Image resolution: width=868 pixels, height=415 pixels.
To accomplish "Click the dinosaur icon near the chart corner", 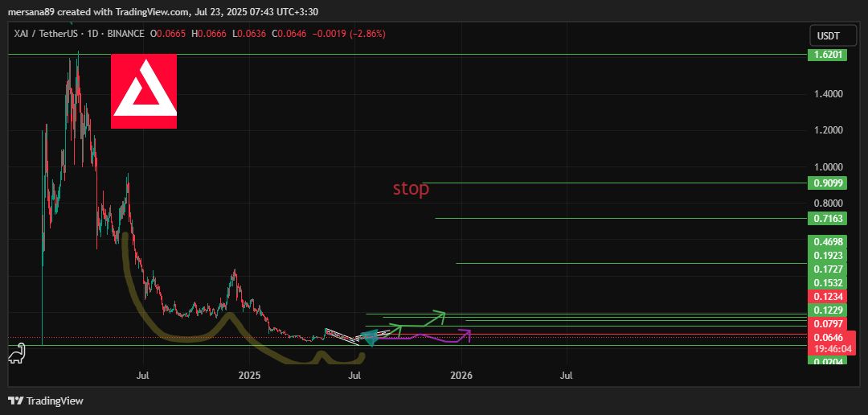I will pyautogui.click(x=15, y=354).
